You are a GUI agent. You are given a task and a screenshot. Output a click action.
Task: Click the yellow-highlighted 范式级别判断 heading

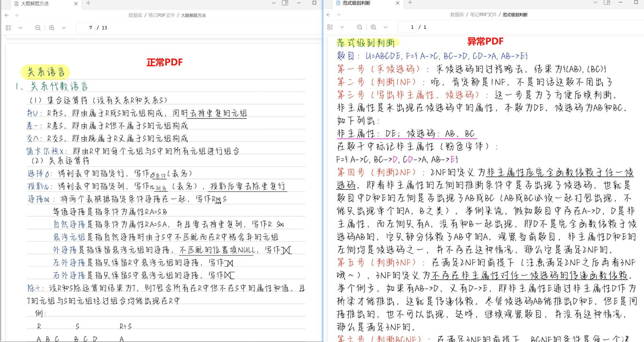(x=367, y=43)
